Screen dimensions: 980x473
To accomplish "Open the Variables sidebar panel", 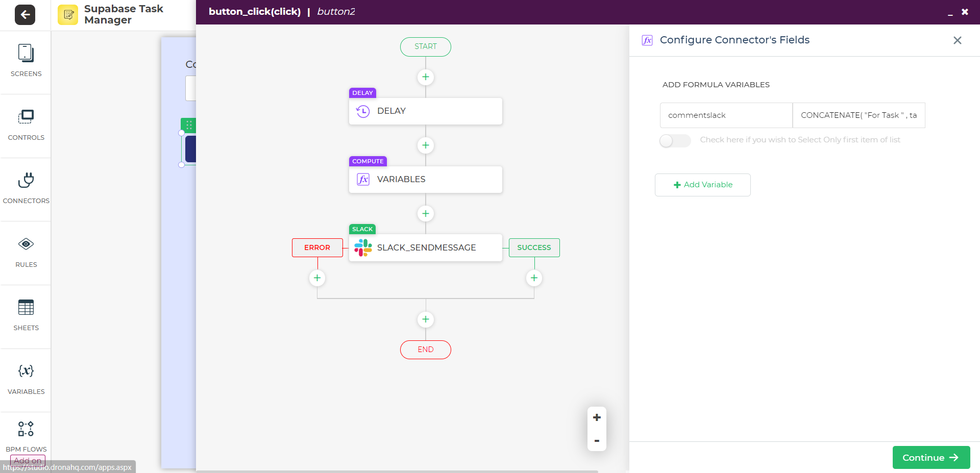I will [26, 379].
